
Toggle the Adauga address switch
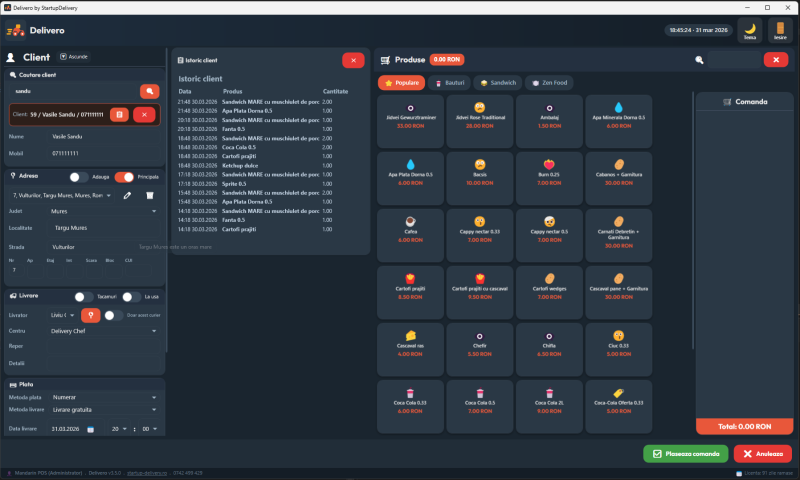coord(78,177)
